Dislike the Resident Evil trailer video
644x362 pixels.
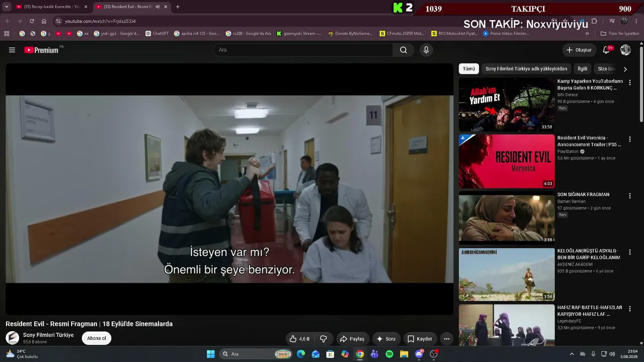(x=324, y=339)
